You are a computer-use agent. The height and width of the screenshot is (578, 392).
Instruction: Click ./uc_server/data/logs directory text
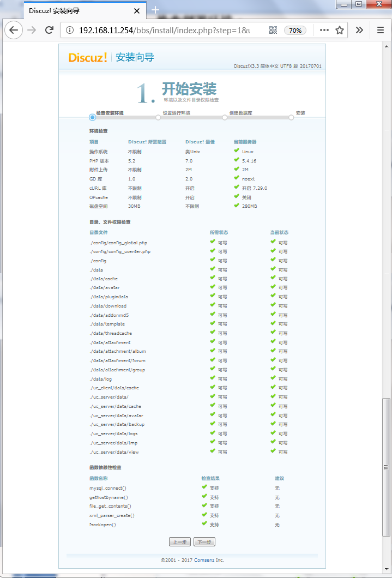tap(113, 433)
